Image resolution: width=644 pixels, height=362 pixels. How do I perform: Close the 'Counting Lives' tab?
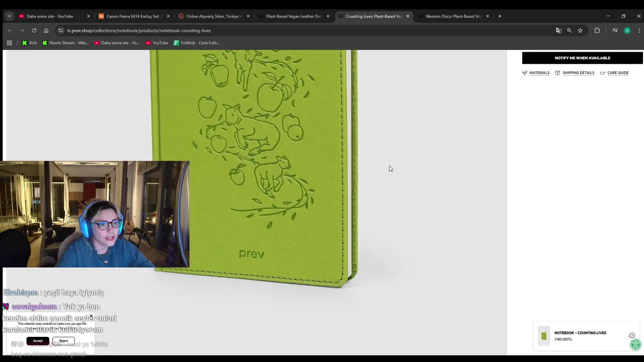tap(408, 16)
